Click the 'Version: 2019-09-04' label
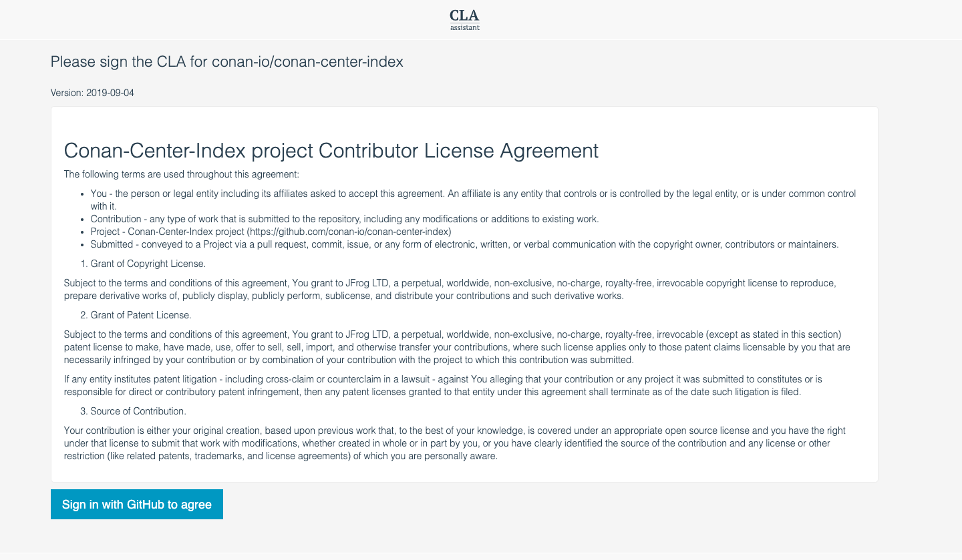Image resolution: width=962 pixels, height=560 pixels. (92, 93)
